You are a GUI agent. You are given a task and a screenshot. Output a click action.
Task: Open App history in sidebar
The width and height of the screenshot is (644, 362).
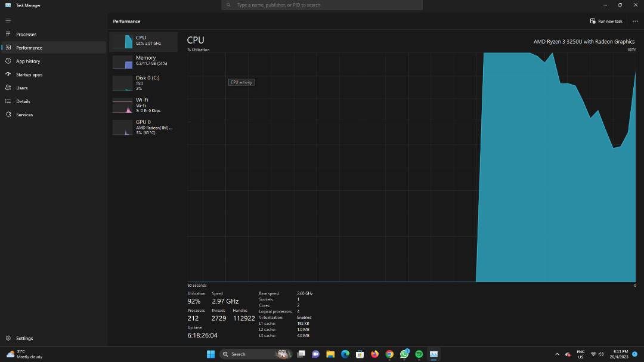pos(27,61)
